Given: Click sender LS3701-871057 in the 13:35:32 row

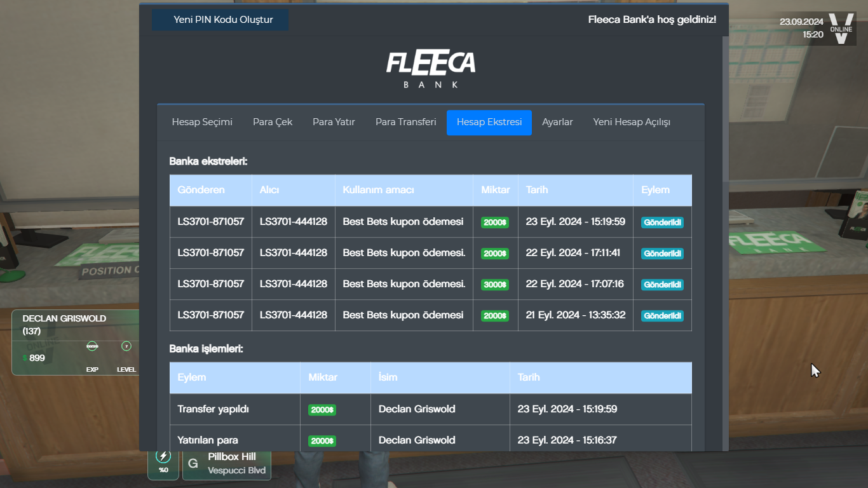Looking at the screenshot, I should pyautogui.click(x=211, y=315).
